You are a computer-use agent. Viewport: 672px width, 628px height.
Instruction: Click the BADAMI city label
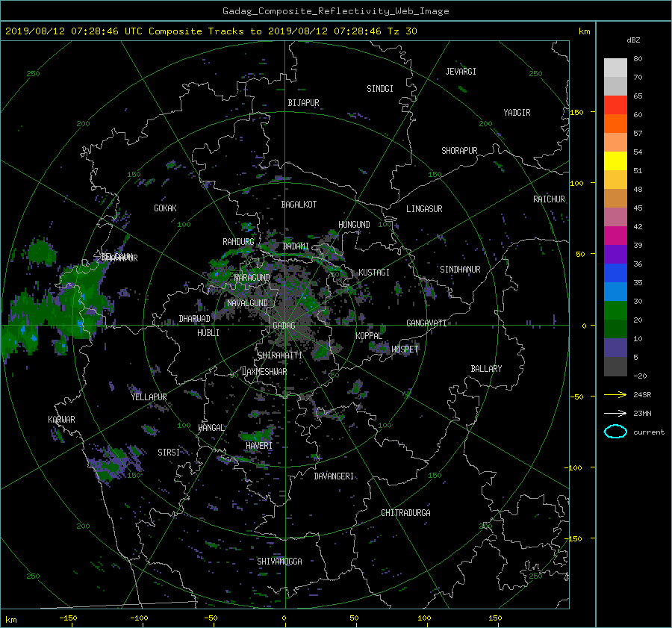click(296, 246)
